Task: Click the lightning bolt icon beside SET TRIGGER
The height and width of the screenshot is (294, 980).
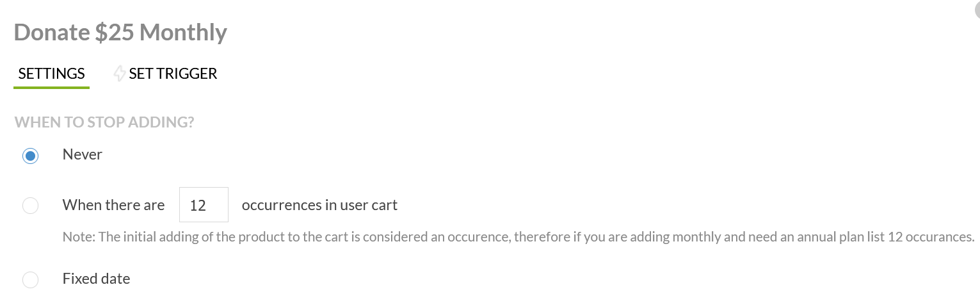Action: (120, 74)
